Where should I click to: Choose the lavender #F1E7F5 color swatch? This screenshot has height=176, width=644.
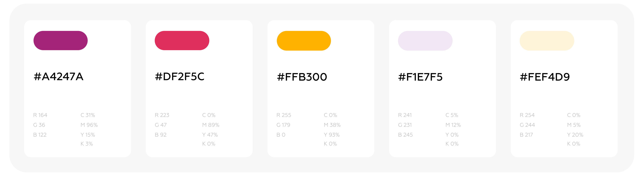click(425, 41)
